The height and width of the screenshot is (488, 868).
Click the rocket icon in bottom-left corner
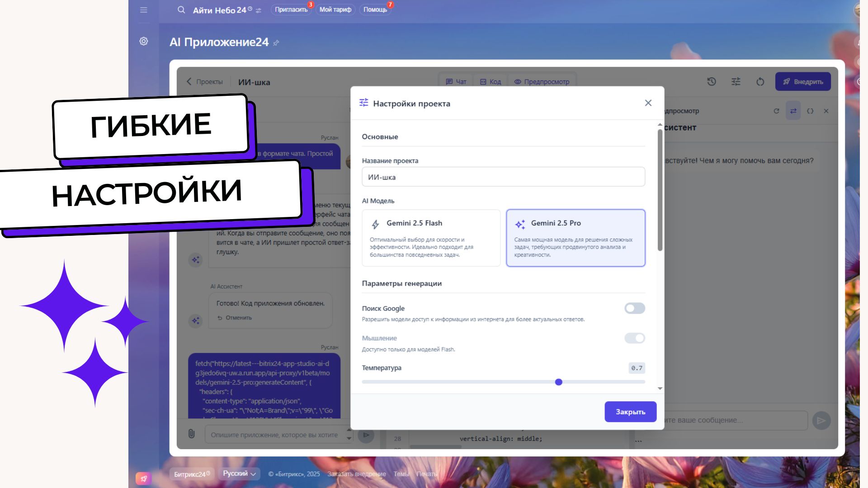(x=143, y=479)
